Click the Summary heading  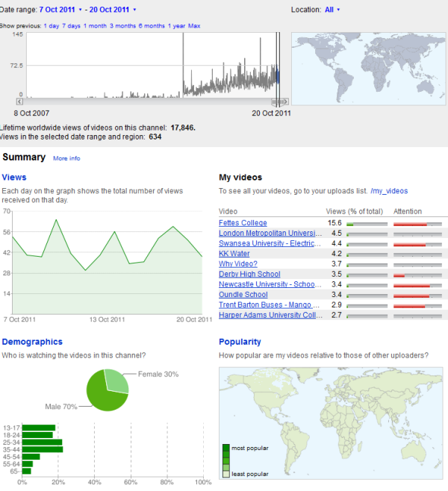click(24, 157)
